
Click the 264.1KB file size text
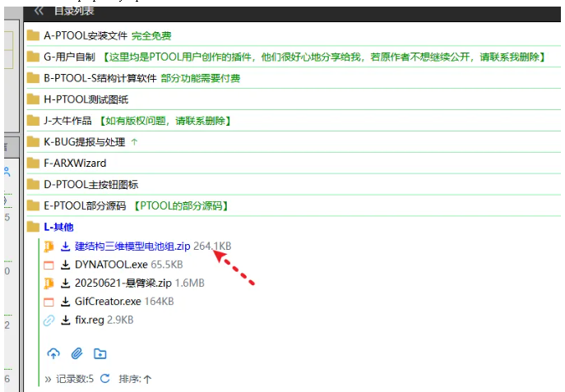tap(212, 247)
